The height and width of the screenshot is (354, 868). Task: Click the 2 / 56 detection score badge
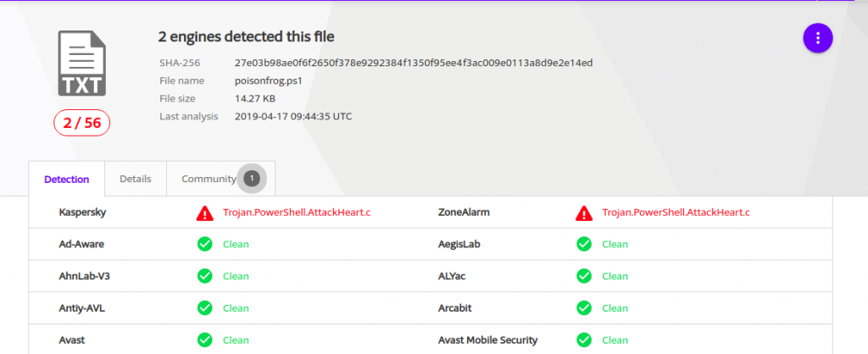[82, 123]
